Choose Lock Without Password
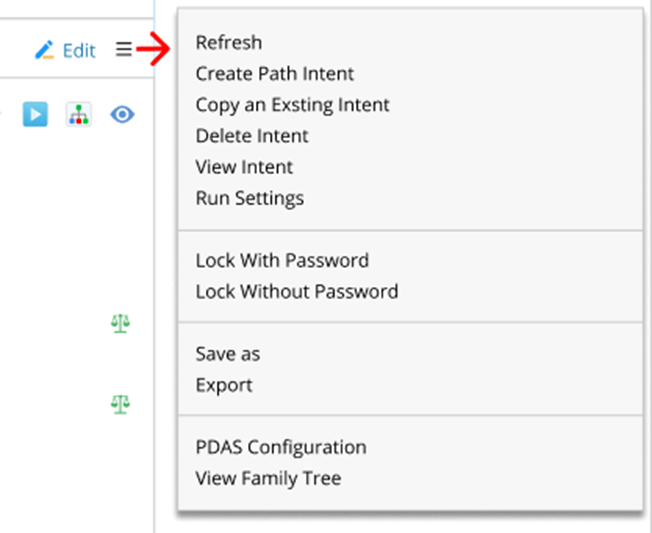652x533 pixels. click(x=297, y=292)
